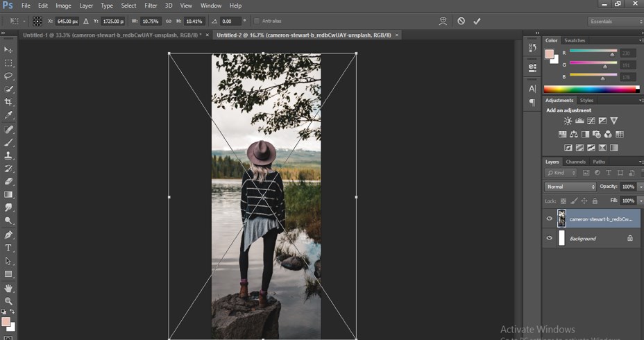The image size is (644, 340).
Task: Switch to the Untitled-1 document tab
Action: click(x=112, y=35)
